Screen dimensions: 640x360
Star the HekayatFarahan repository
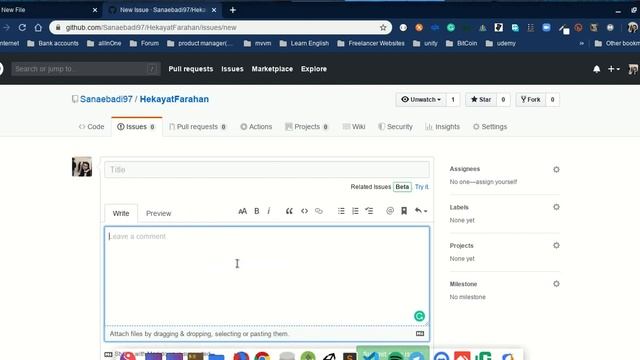point(481,100)
